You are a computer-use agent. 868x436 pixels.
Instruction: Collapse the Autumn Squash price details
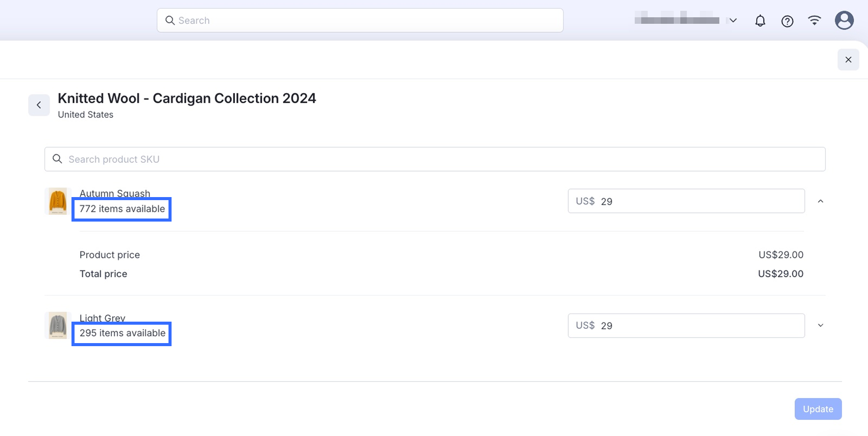click(x=821, y=201)
